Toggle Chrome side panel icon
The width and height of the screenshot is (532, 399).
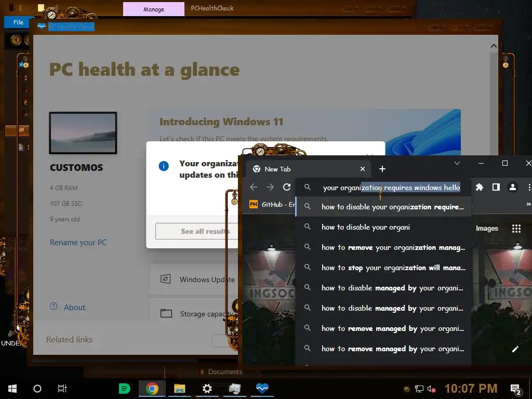coord(496,187)
